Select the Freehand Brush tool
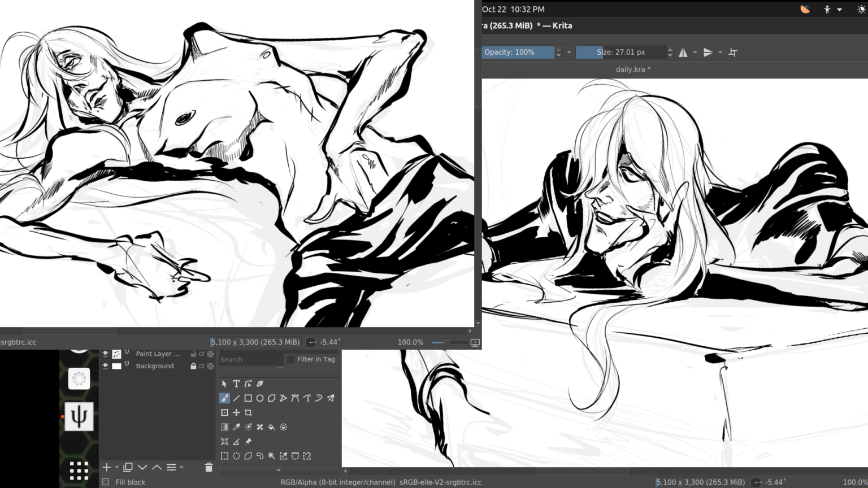 224,398
